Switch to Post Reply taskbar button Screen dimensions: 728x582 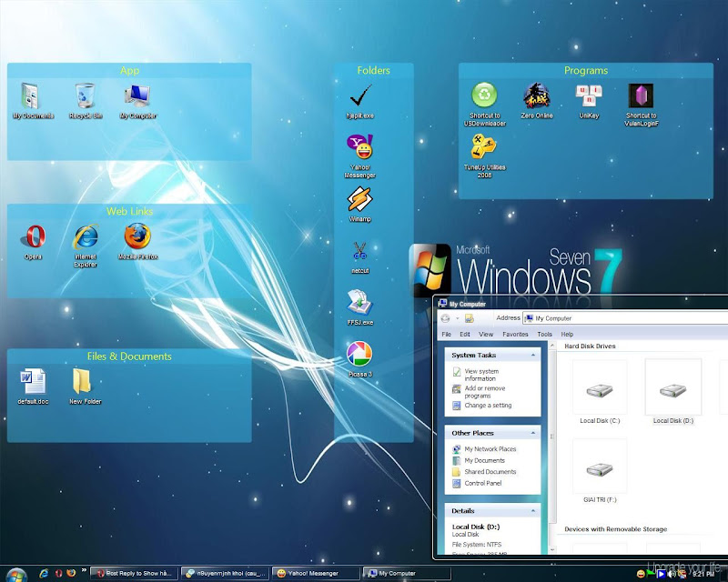(134, 573)
